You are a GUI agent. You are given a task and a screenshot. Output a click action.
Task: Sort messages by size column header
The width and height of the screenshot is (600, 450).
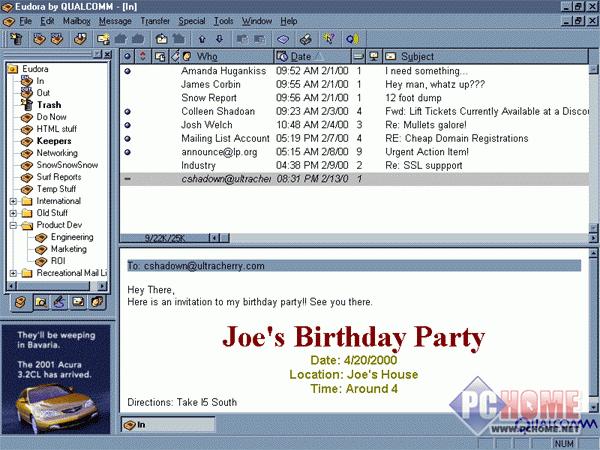359,57
